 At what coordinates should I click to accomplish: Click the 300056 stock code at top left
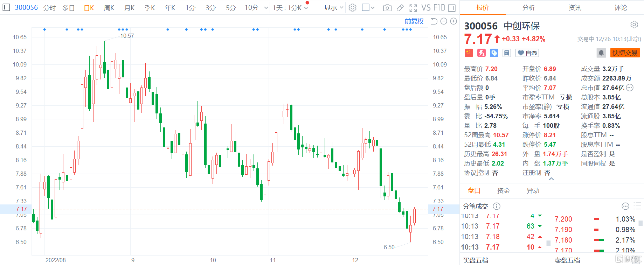(26, 7)
